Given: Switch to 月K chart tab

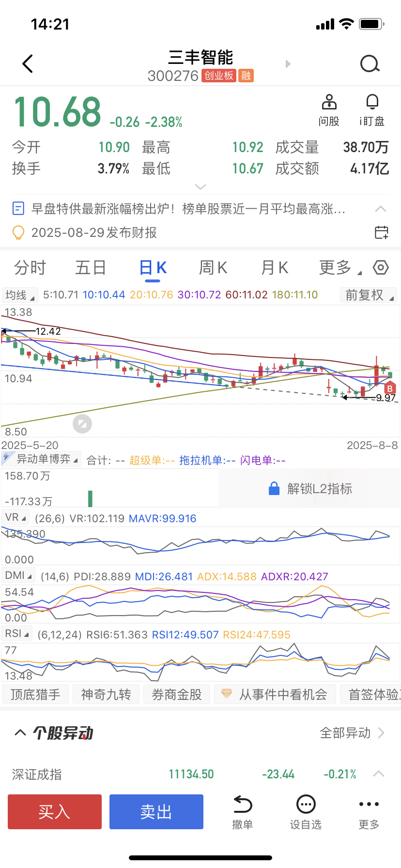Looking at the screenshot, I should click(275, 267).
